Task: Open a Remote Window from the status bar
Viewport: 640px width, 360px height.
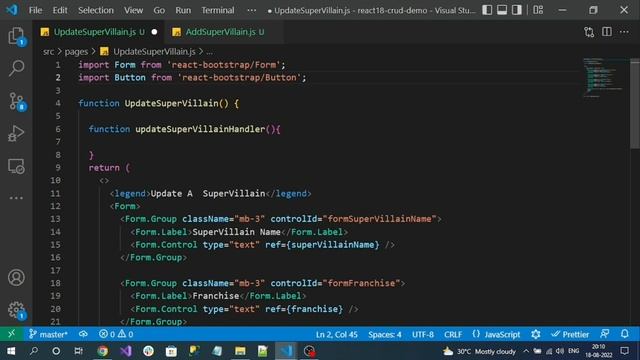Action: (11, 334)
